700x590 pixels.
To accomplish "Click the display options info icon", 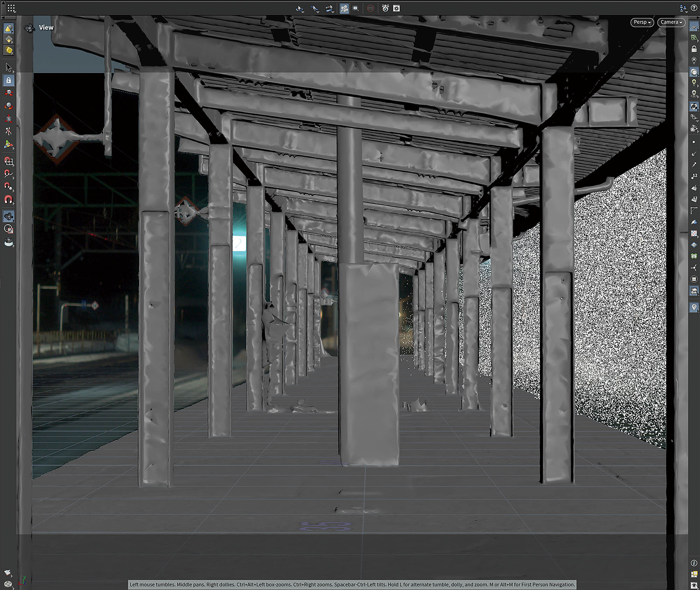I will [694, 563].
